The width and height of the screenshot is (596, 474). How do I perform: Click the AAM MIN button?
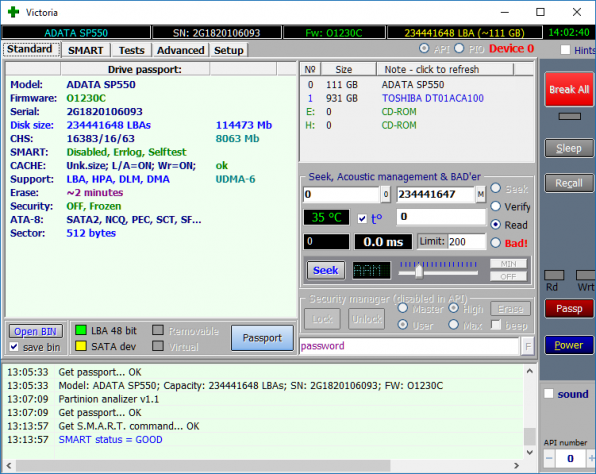click(x=508, y=263)
